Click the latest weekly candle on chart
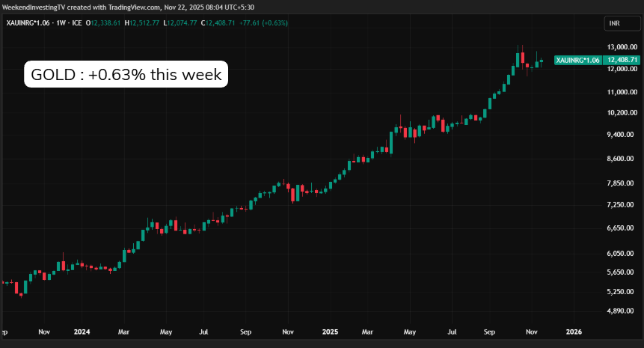This screenshot has height=348, width=644. coord(542,60)
